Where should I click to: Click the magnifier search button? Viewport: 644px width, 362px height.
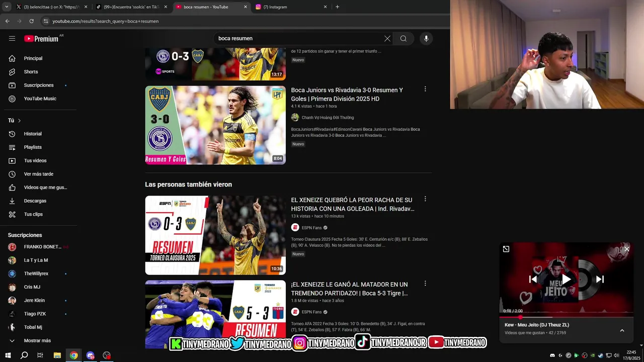404,39
